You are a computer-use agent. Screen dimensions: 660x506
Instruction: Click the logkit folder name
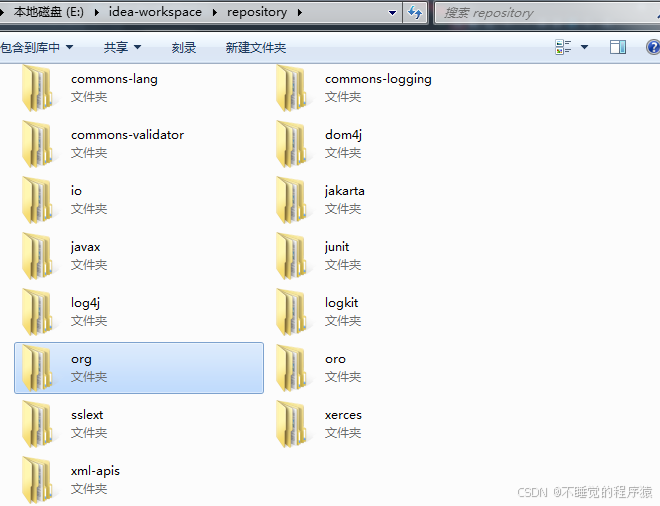coord(341,303)
